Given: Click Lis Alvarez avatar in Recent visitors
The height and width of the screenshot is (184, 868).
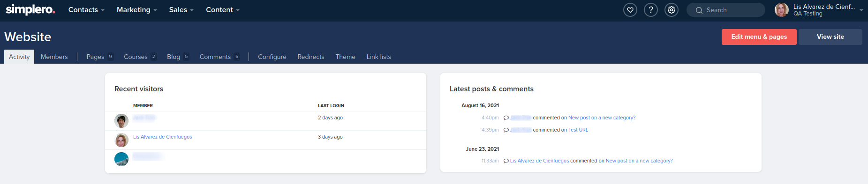Looking at the screenshot, I should coord(121,140).
